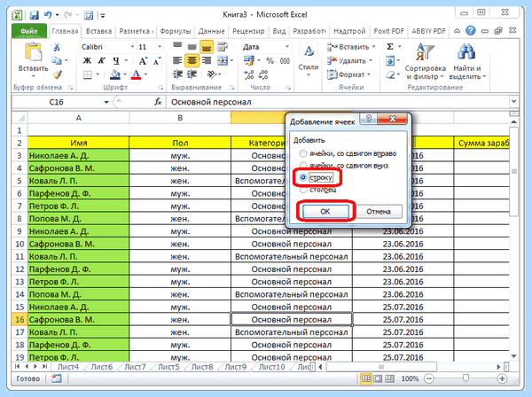The width and height of the screenshot is (532, 397).
Task: Expand the 'Формат' cells dropdown
Action: (x=369, y=74)
